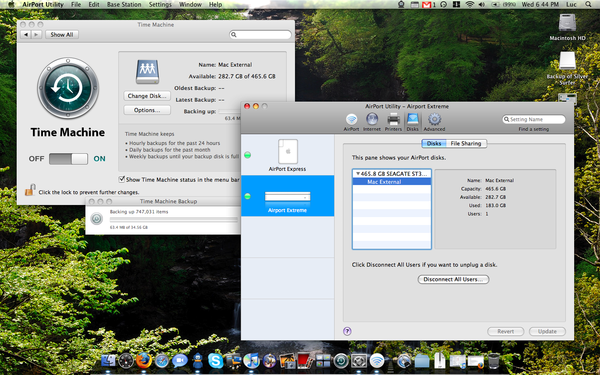Select 465.8 GB SEAGATE ST3... disk row
600x375 pixels.
point(391,174)
